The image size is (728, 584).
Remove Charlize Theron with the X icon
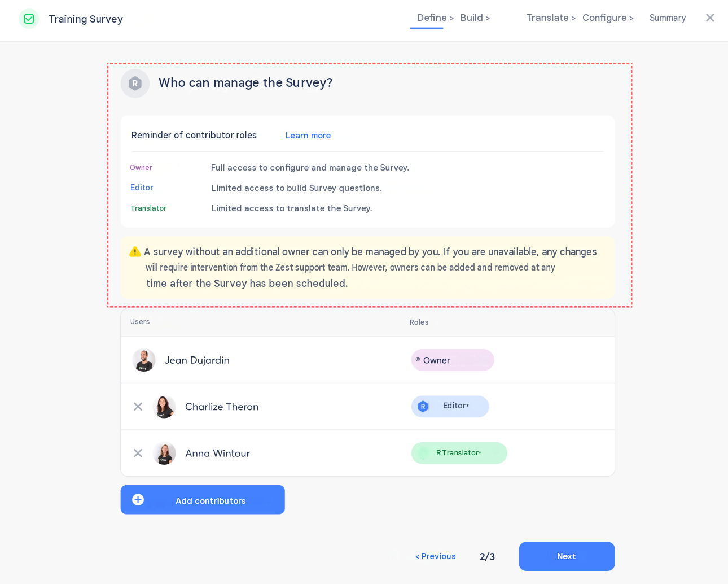click(138, 407)
